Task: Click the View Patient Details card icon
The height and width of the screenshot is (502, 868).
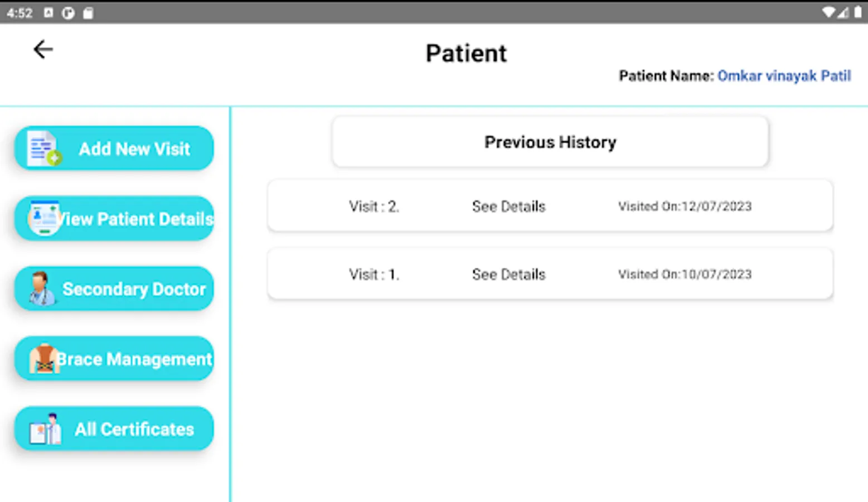Action: tap(44, 218)
